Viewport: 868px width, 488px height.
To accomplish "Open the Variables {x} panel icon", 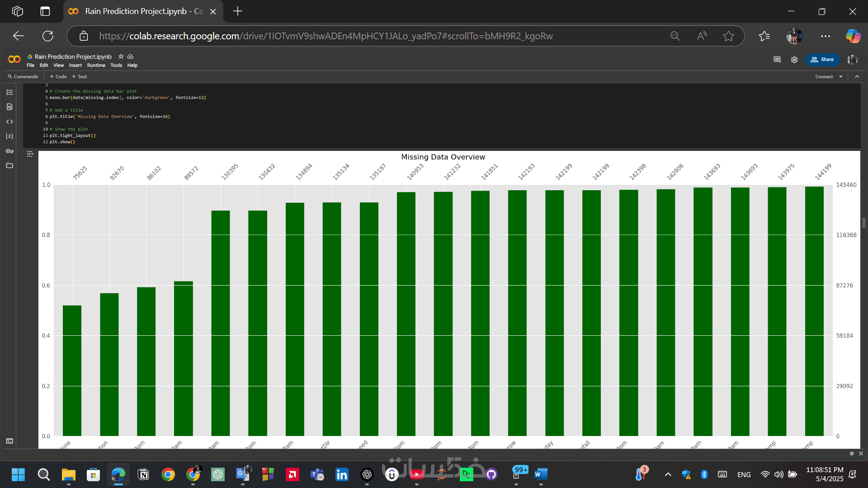I will tap(9, 136).
